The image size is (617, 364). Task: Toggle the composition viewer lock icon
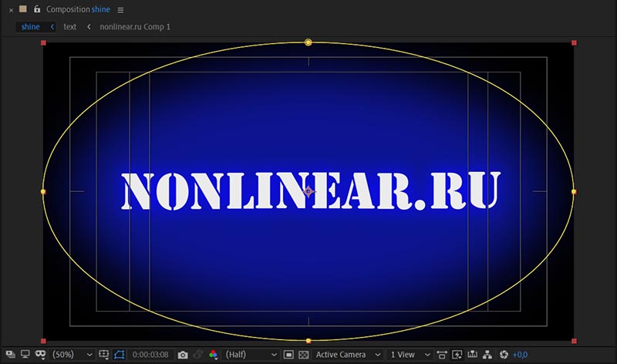pyautogui.click(x=37, y=8)
